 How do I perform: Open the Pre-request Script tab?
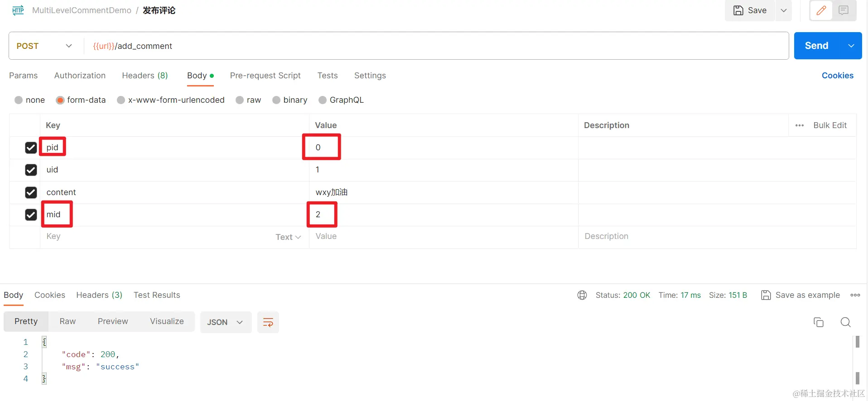click(265, 76)
